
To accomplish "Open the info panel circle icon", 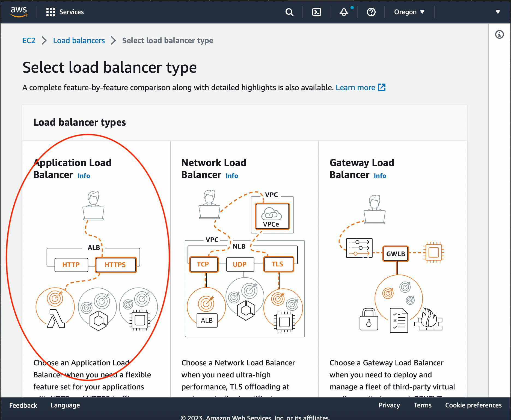I will pyautogui.click(x=500, y=34).
